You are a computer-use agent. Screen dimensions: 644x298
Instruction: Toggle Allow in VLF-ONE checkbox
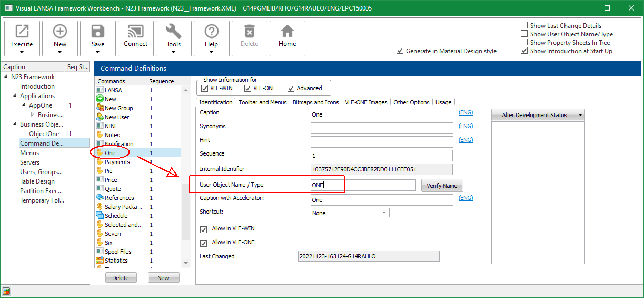tap(204, 243)
